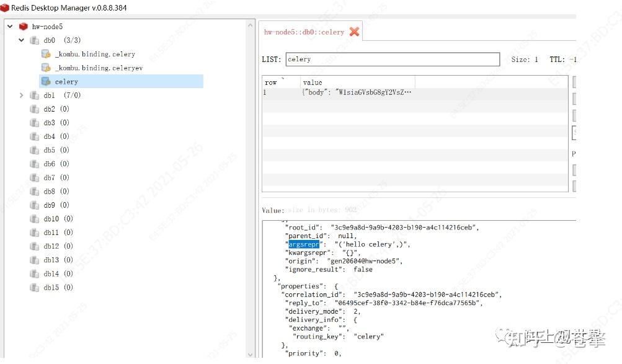Click the db15 database icon
Screen dimensions: 622x364
35,288
